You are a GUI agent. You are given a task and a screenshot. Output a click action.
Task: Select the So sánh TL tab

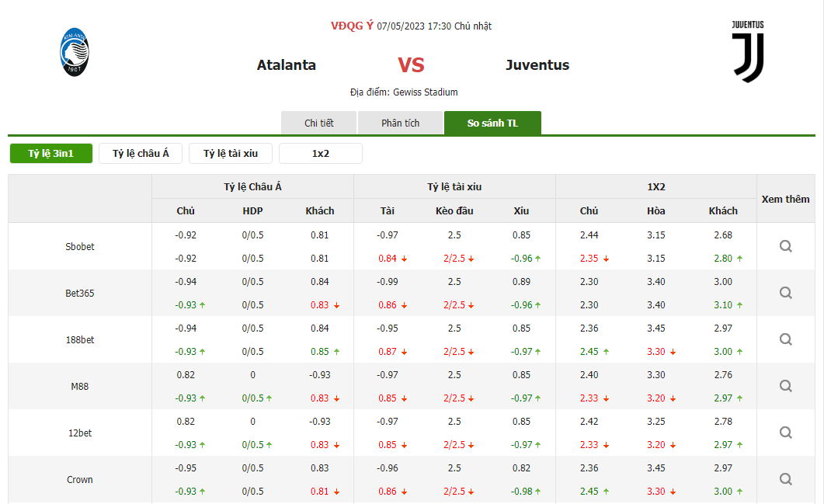(x=492, y=123)
